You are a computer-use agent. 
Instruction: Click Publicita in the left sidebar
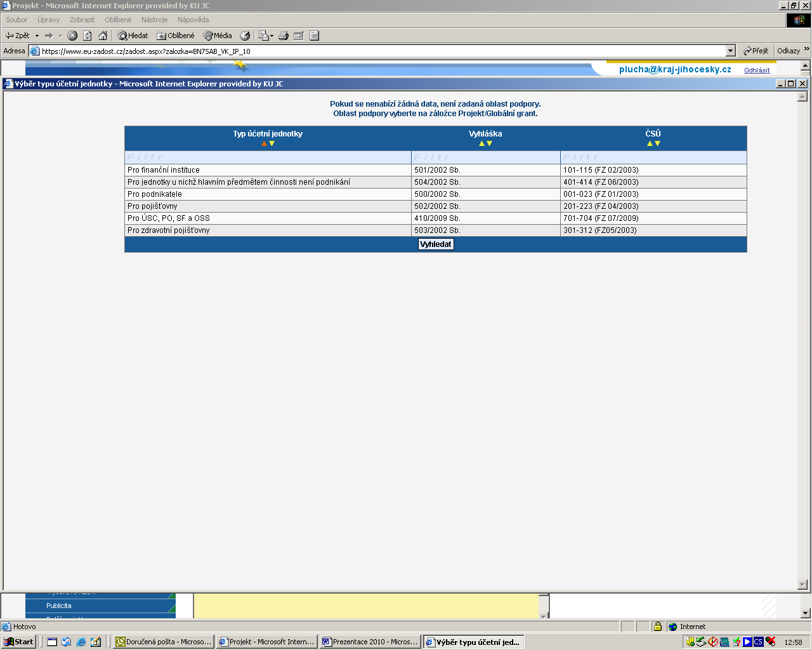pyautogui.click(x=59, y=606)
